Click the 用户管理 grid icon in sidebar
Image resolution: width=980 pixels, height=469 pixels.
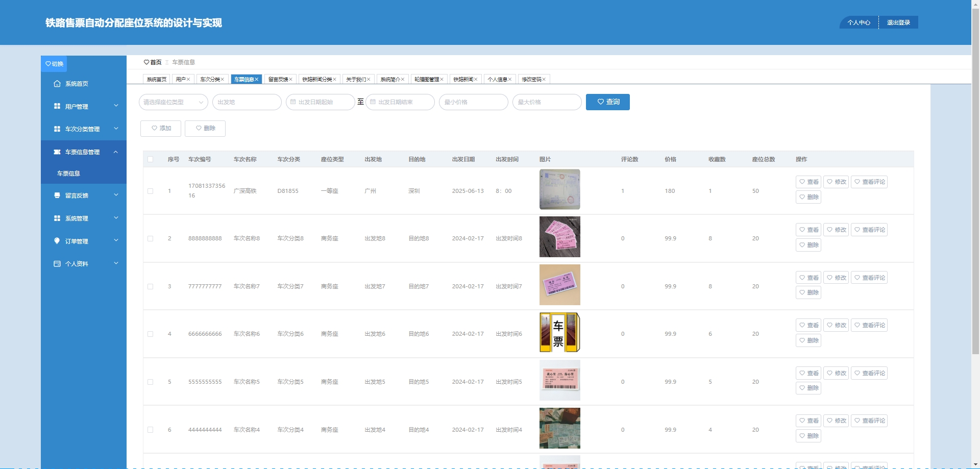(57, 106)
